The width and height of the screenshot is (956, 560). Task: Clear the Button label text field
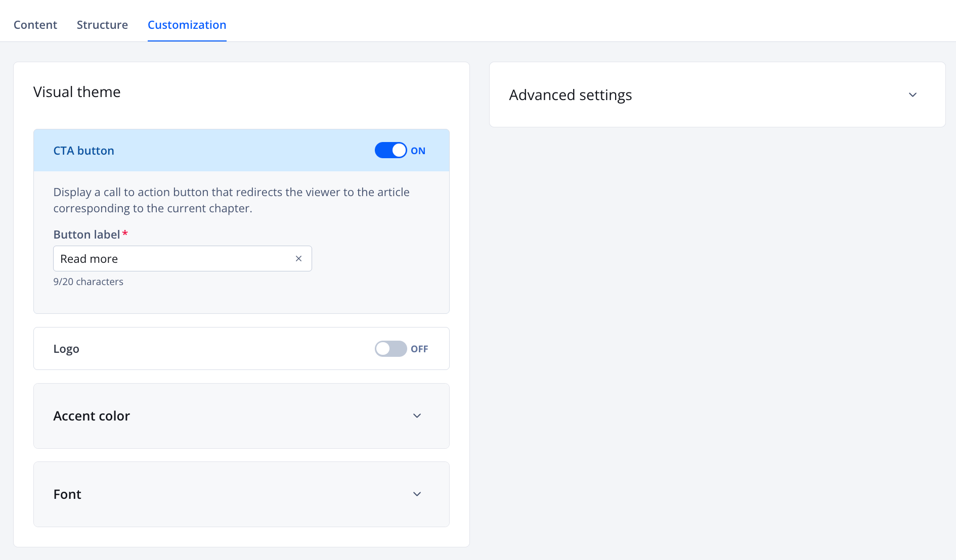pyautogui.click(x=298, y=259)
